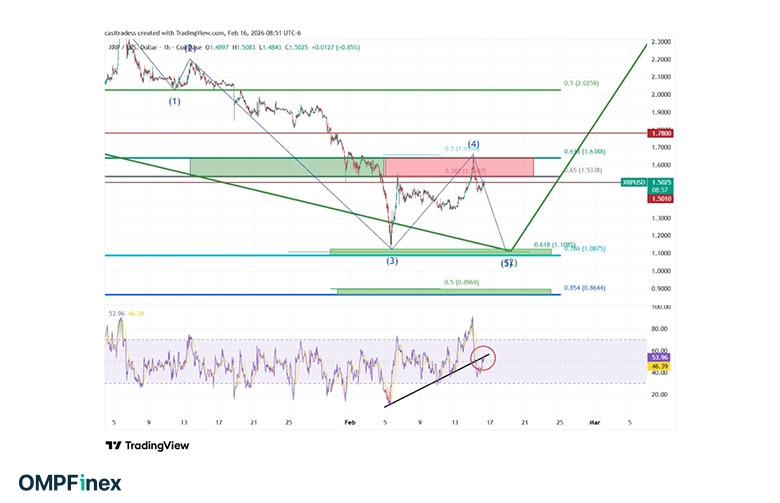Click the XRPUSD price tag on axis
Screen dimensions: 780x503
[635, 183]
